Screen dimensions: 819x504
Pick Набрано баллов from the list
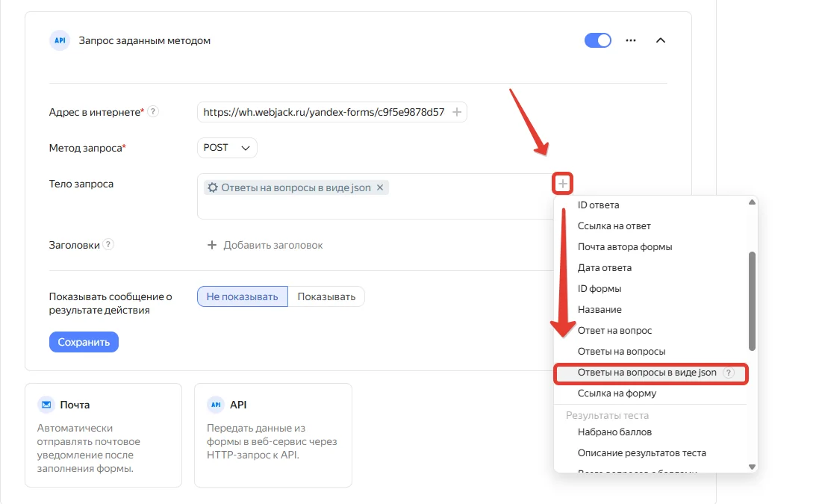[x=614, y=432]
